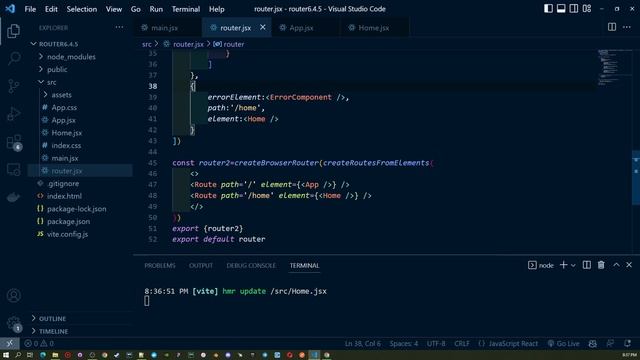
Task: Switch to the App.jsx editor tab
Action: click(x=301, y=28)
